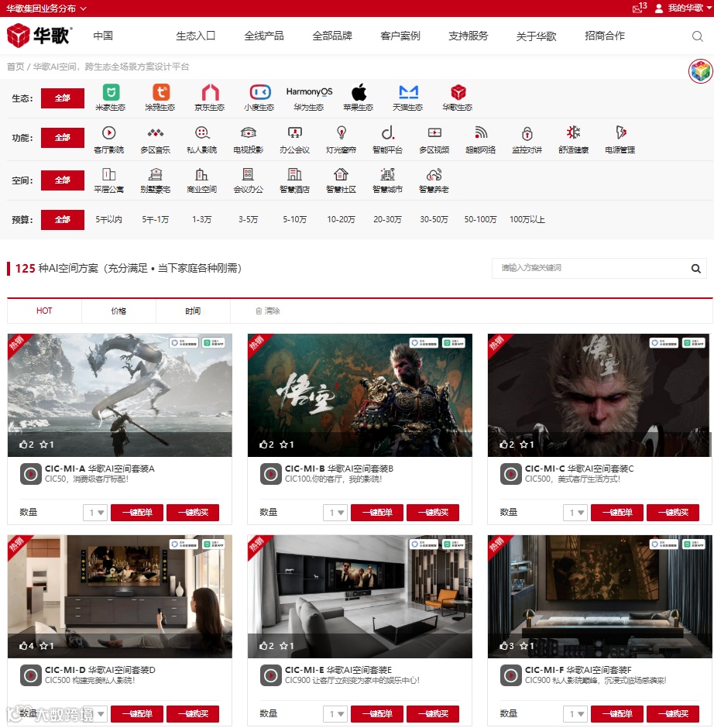This screenshot has height=728, width=714.
Task: Filter by 智能平台 function
Action: [387, 139]
